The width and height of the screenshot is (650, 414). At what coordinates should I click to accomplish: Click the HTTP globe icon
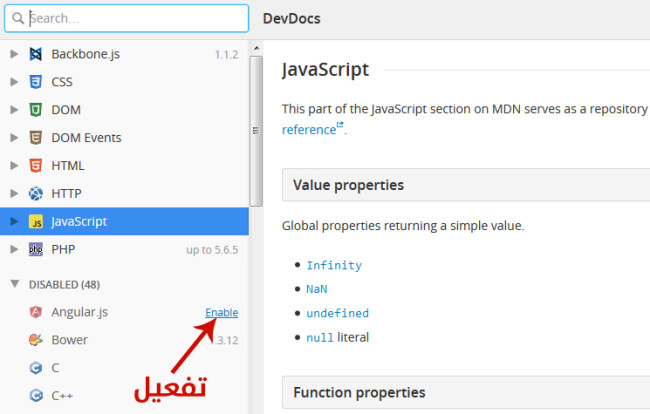36,193
